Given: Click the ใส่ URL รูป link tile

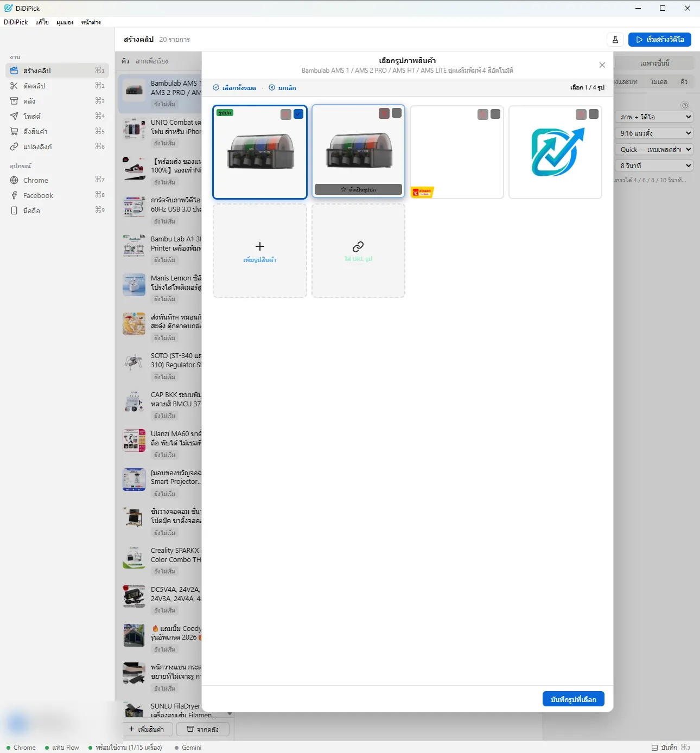Looking at the screenshot, I should click(358, 251).
